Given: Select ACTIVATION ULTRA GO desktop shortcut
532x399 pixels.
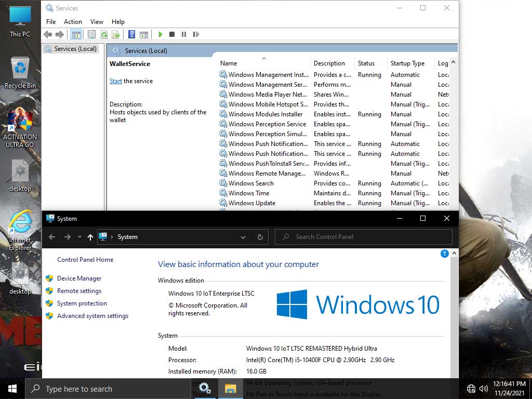Looking at the screenshot, I should click(x=20, y=128).
